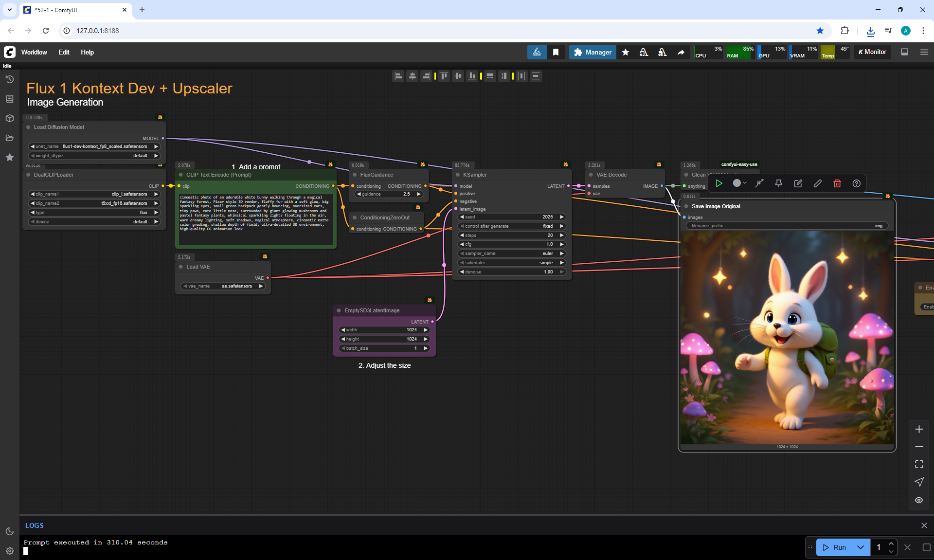The height and width of the screenshot is (560, 934).
Task: Open the Workflow menu
Action: click(x=34, y=52)
